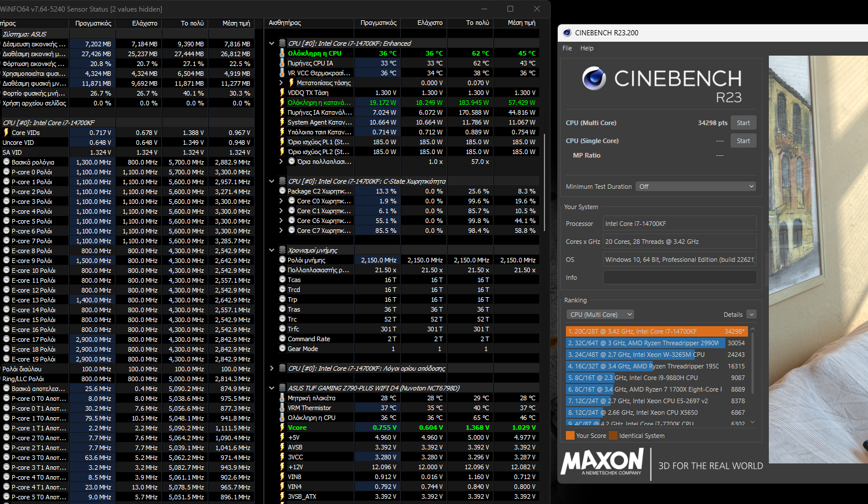Click lightning icon of System Agent Καταν row

[x=282, y=122]
